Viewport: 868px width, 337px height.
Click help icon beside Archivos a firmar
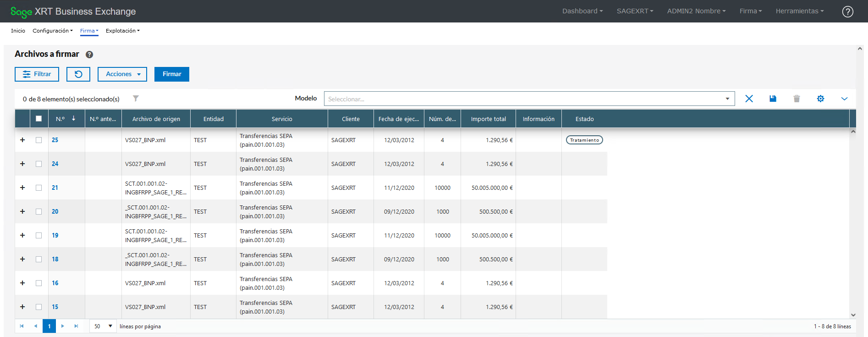(x=89, y=55)
